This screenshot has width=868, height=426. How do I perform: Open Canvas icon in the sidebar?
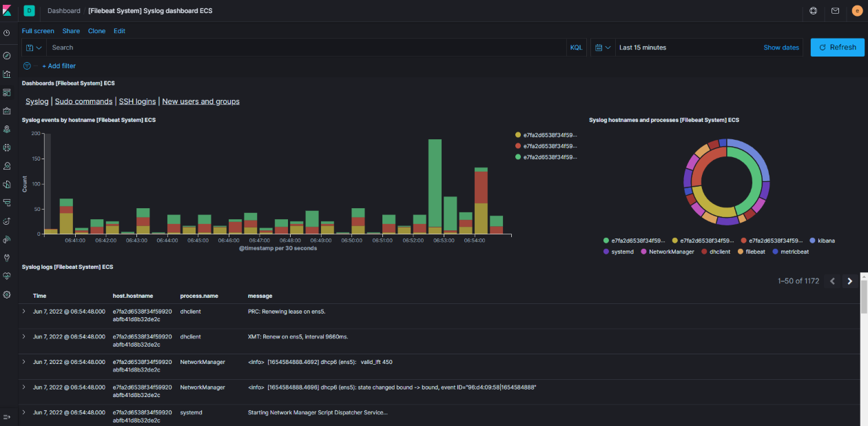tap(7, 111)
